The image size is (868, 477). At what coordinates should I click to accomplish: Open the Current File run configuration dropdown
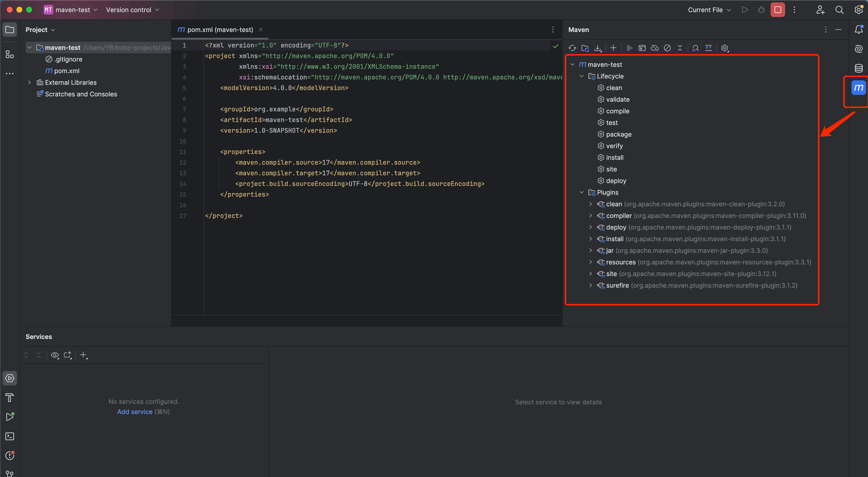pyautogui.click(x=709, y=10)
